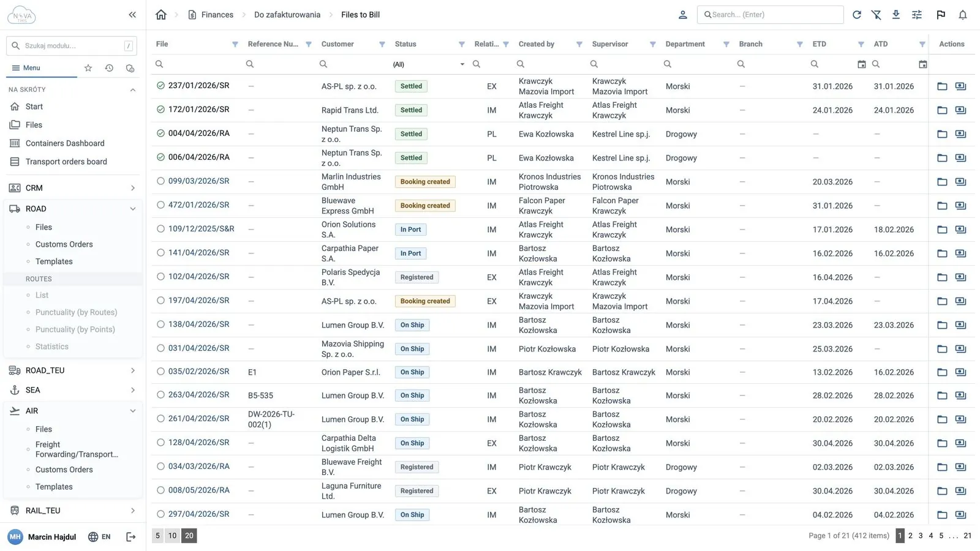The image size is (980, 551).
Task: Export data with the download icon
Action: click(x=896, y=15)
